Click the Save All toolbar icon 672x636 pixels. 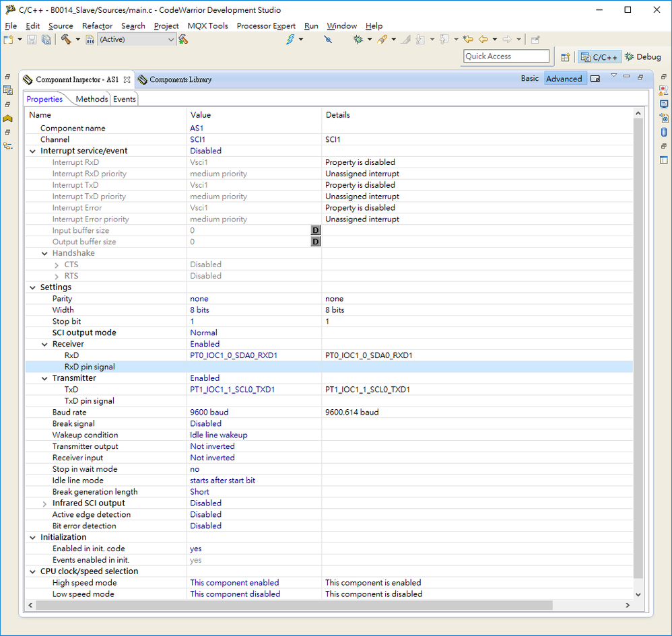click(46, 40)
